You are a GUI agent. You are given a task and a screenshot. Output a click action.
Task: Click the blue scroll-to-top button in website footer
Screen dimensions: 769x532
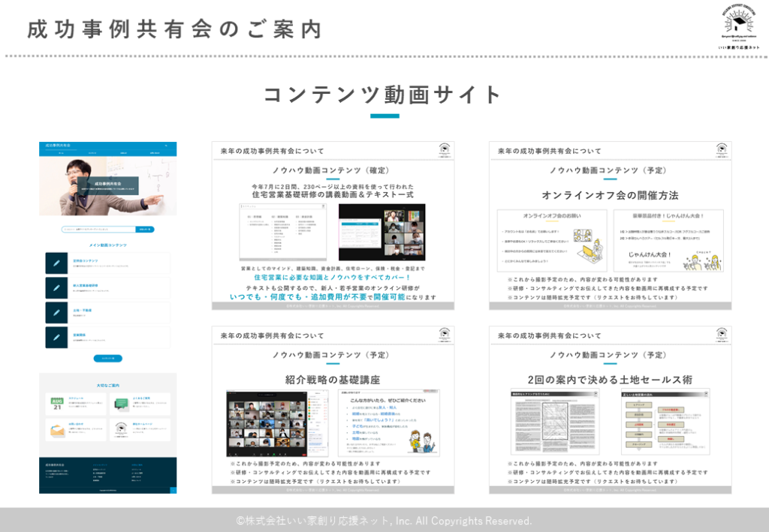(x=173, y=490)
